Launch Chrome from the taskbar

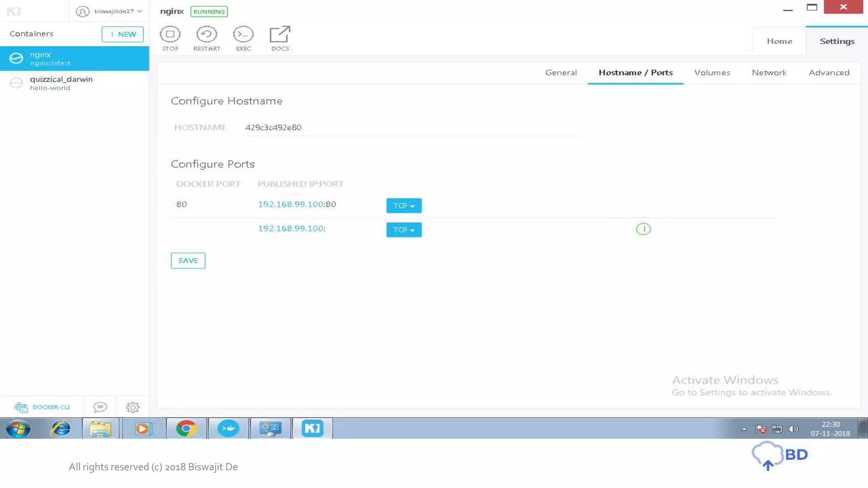coord(186,428)
